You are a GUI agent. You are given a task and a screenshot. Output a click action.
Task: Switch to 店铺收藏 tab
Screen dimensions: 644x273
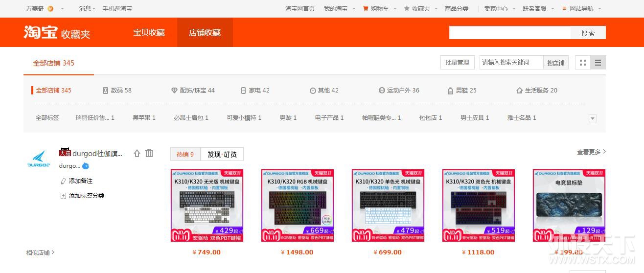(x=205, y=33)
